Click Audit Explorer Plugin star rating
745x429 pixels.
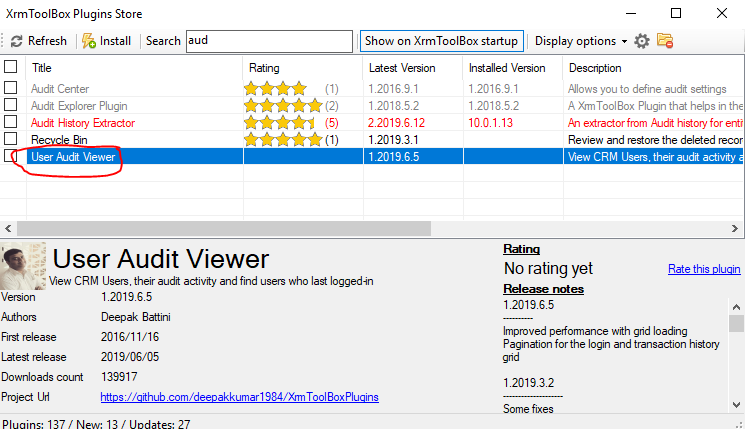(x=283, y=105)
